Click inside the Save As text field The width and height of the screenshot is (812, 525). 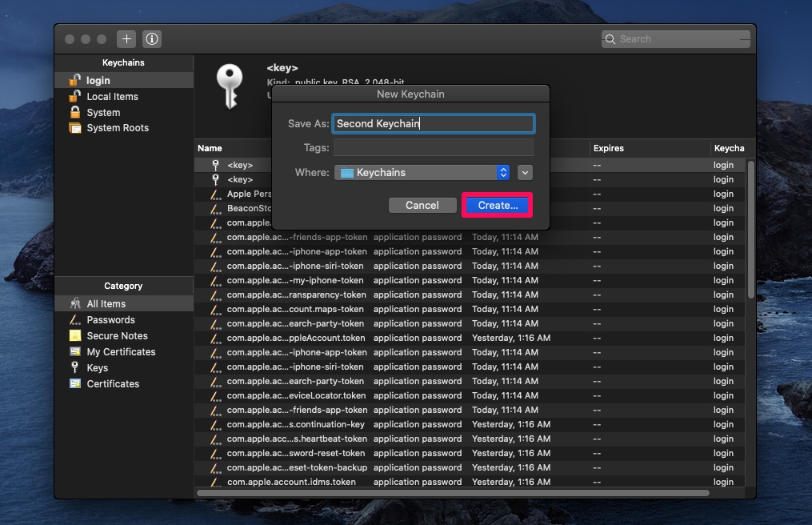coord(432,123)
